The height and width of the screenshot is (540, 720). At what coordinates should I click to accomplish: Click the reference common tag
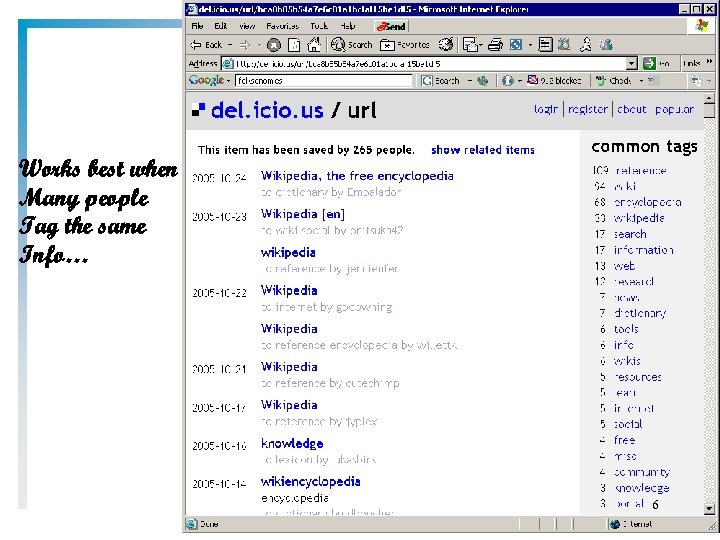pos(641,170)
